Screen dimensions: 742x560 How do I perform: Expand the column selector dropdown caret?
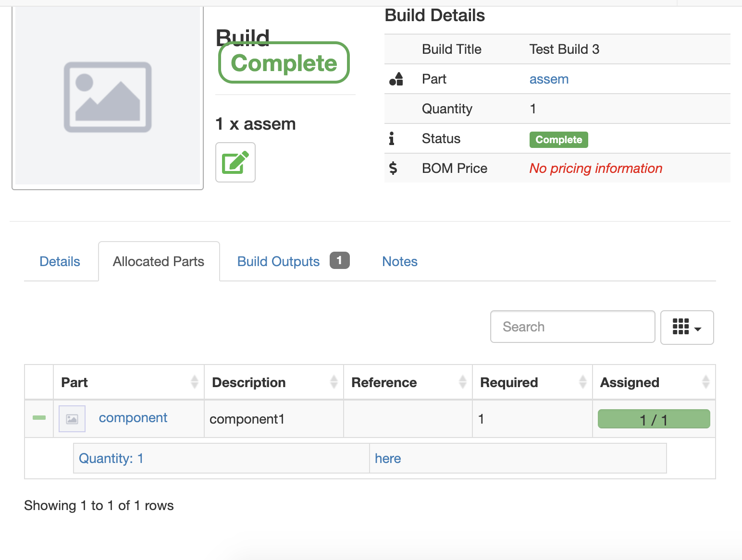click(698, 329)
